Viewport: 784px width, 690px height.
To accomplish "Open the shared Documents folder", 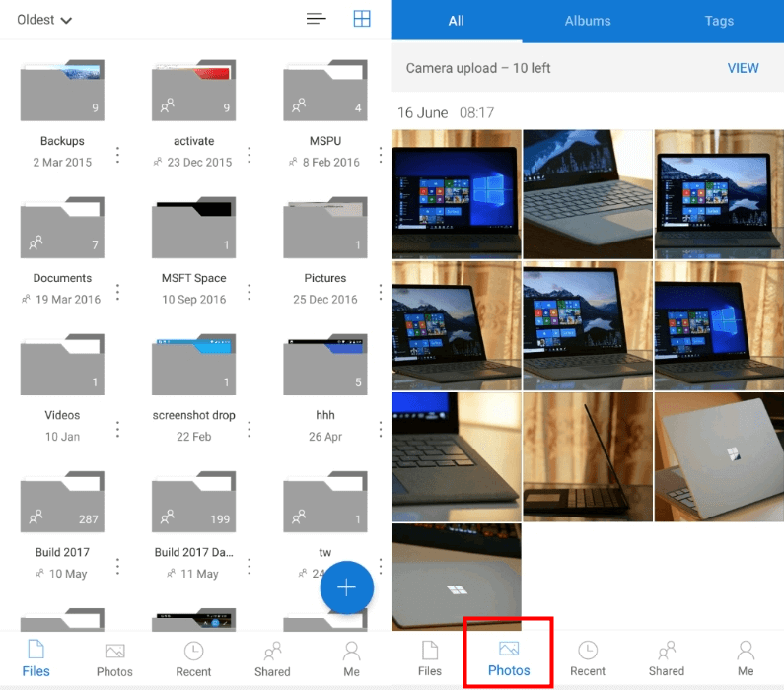I will (62, 228).
